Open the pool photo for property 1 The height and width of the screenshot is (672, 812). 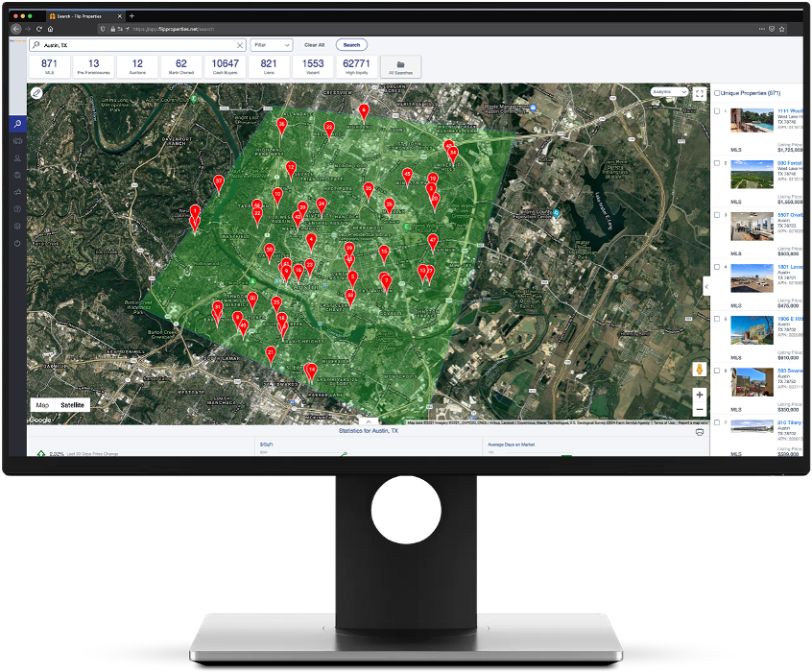(752, 121)
